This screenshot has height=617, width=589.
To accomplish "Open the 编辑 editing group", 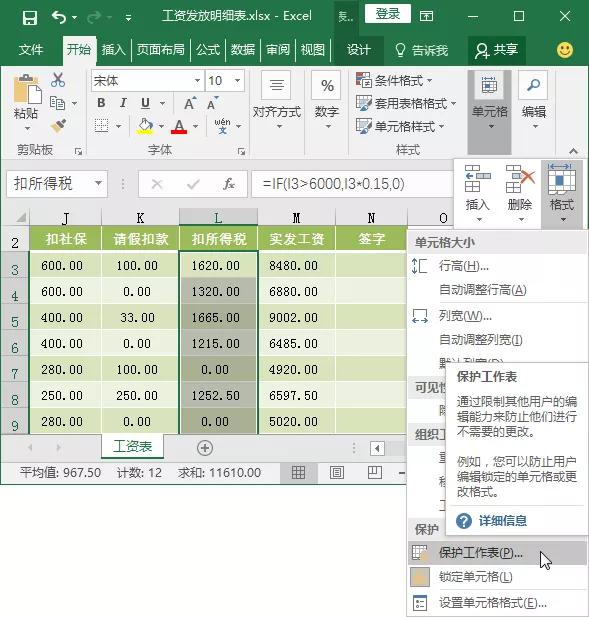I will [534, 100].
